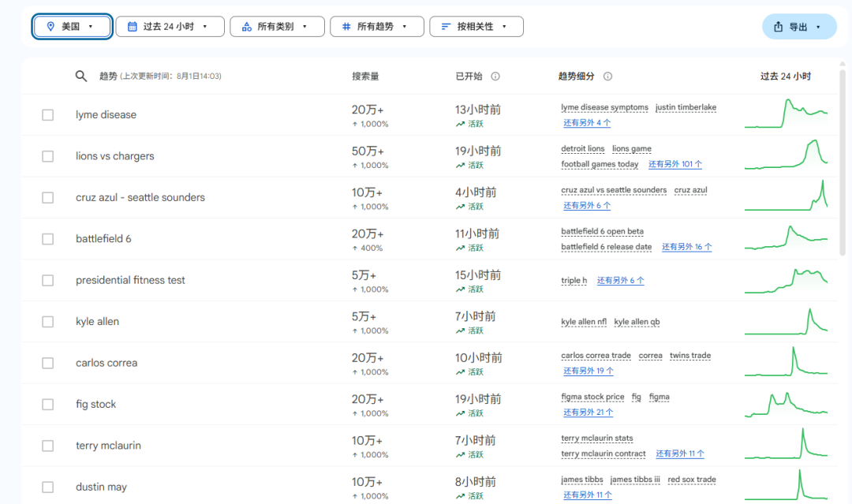Click the calendar icon in 过去 24 小时 filter
This screenshot has height=504, width=852.
(x=132, y=26)
